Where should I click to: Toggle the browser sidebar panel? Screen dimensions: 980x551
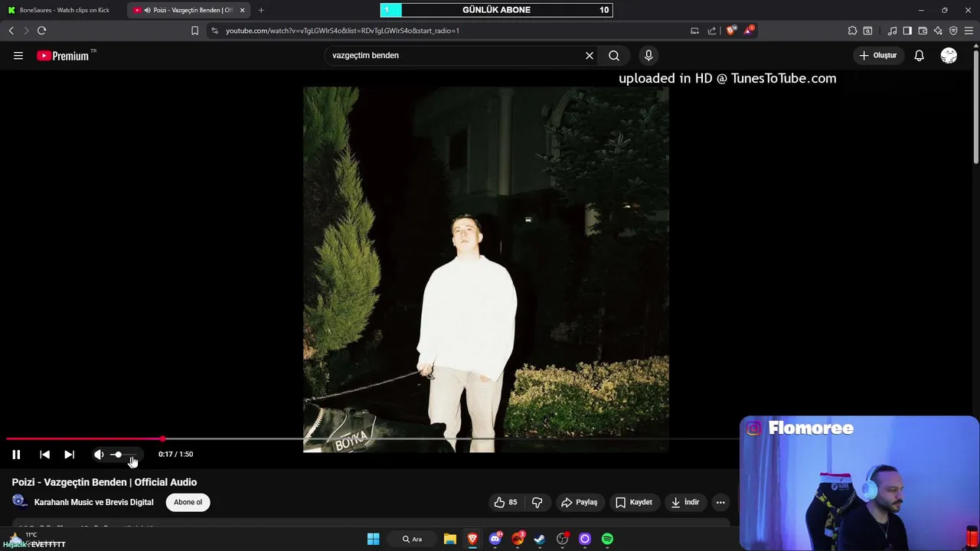pyautogui.click(x=907, y=31)
